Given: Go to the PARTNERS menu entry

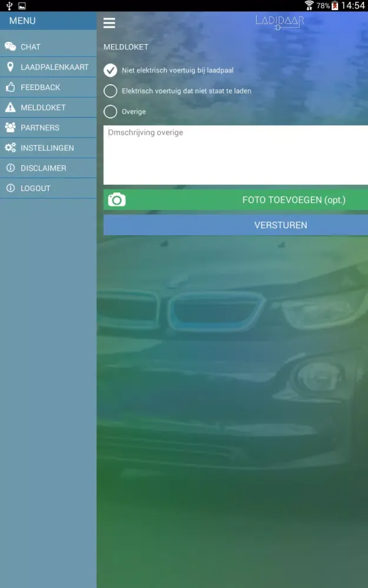Looking at the screenshot, I should click(40, 128).
